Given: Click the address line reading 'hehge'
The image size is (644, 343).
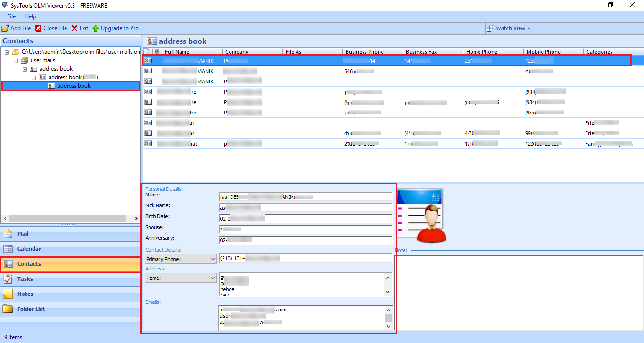Looking at the screenshot, I should pyautogui.click(x=227, y=289).
